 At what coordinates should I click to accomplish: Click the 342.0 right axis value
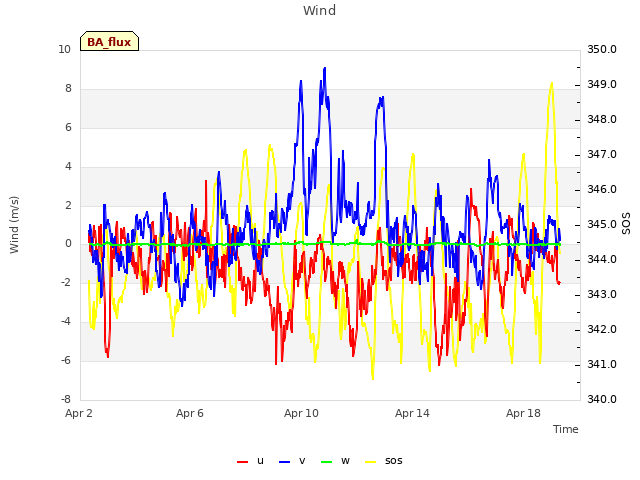[602, 329]
